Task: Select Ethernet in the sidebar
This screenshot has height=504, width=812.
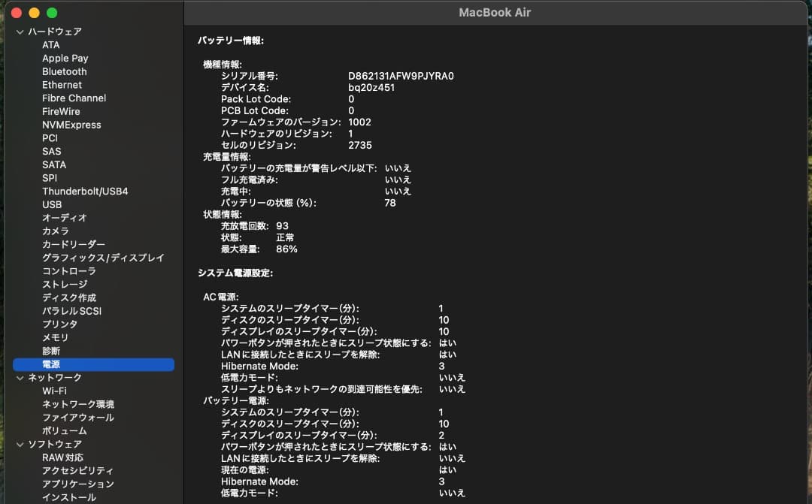Action: [x=62, y=85]
